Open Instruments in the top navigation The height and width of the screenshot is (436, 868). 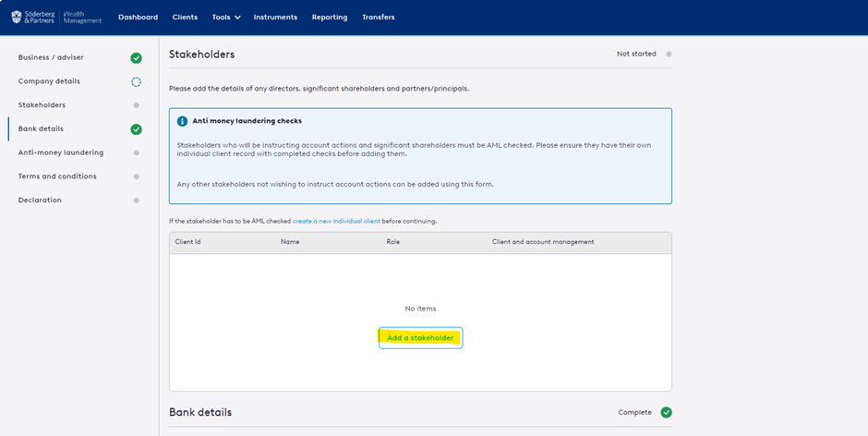[x=275, y=17]
